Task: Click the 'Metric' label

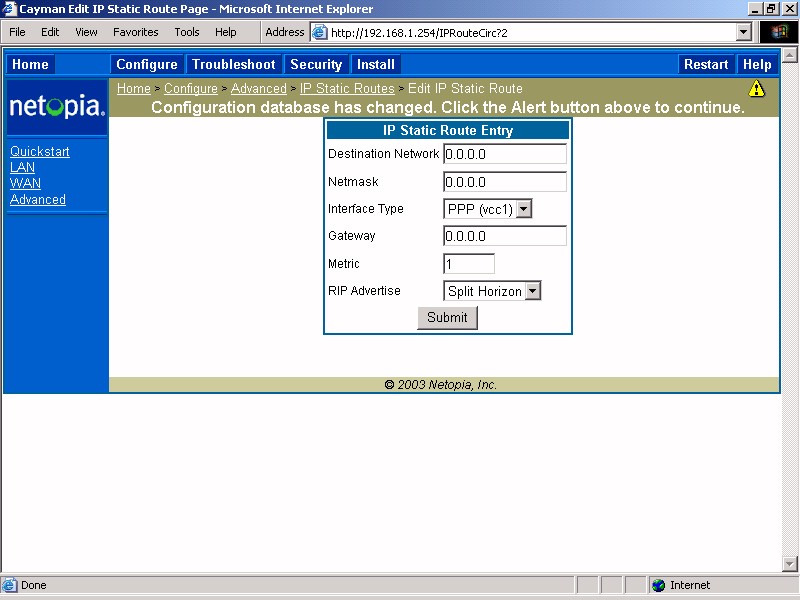Action: 344,264
